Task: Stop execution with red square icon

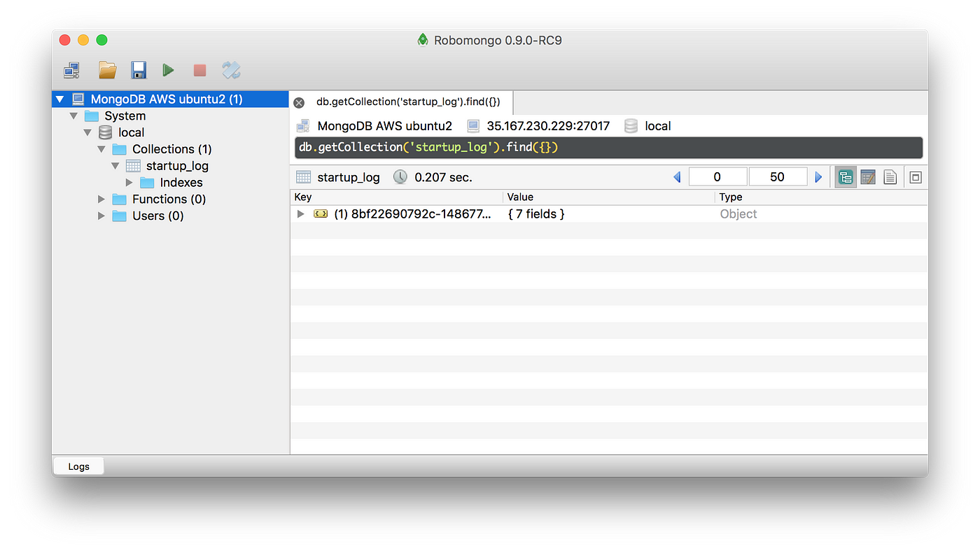Action: coord(199,70)
